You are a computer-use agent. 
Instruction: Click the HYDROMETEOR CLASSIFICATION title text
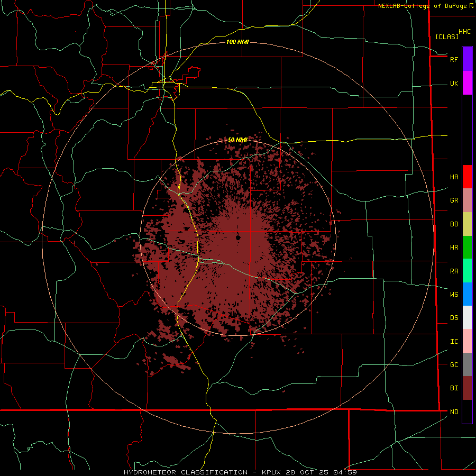(186, 472)
